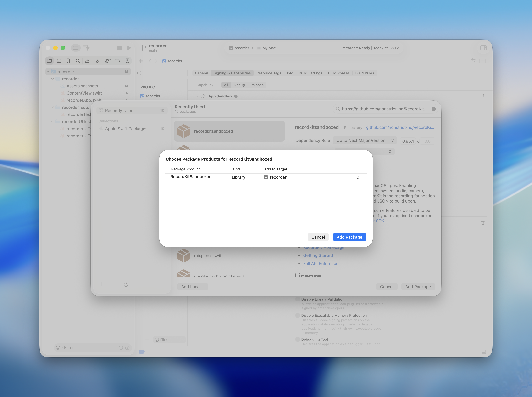Collapse the recorder folder group

[52, 79]
